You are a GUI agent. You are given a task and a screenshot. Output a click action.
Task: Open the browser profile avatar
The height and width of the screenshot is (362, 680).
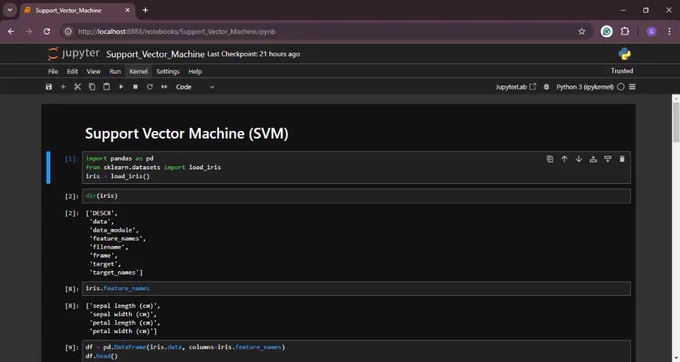[651, 31]
